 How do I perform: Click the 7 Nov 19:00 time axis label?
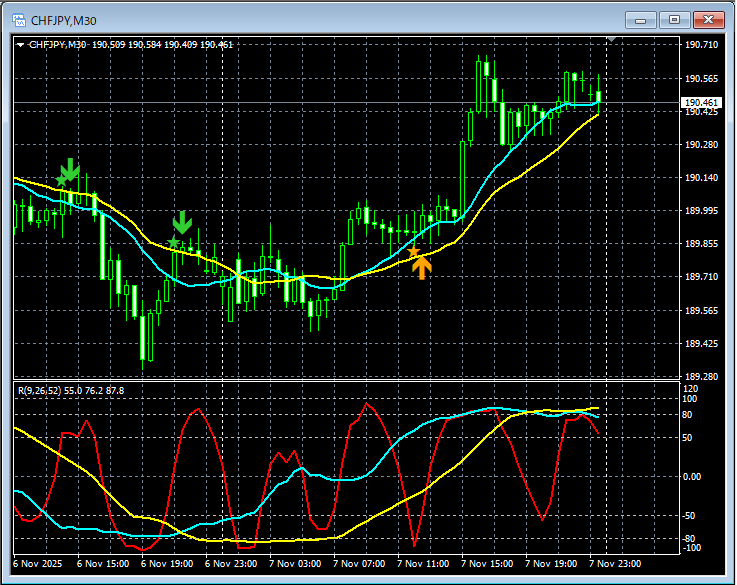click(550, 563)
